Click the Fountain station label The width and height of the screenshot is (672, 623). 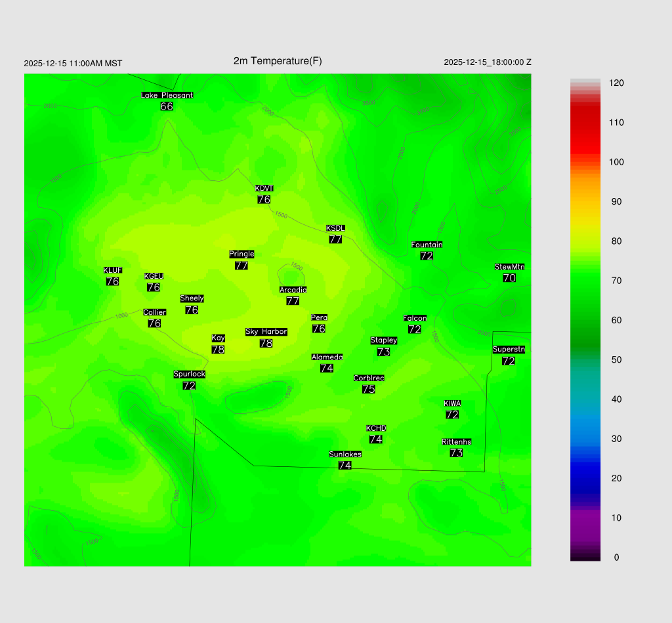click(427, 245)
